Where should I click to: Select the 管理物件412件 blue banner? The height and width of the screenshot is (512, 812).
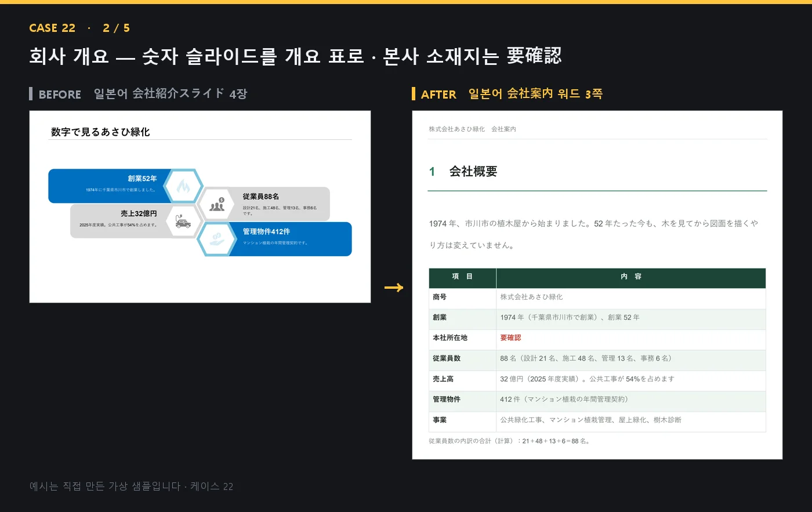coord(290,239)
